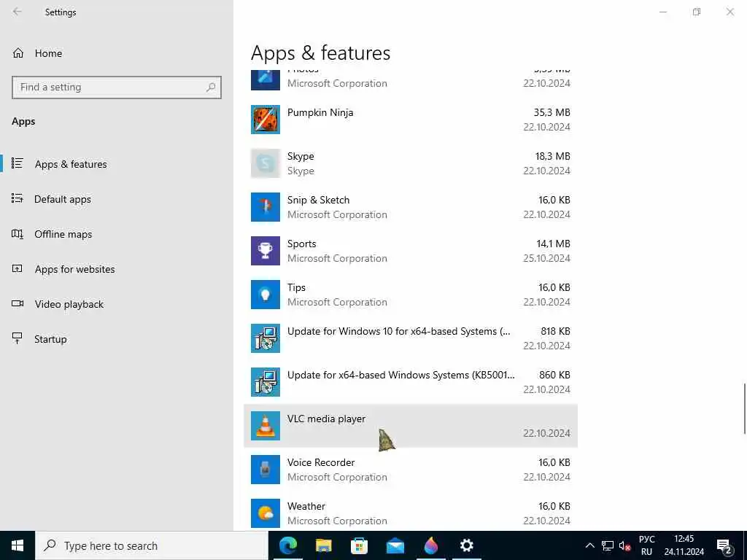The height and width of the screenshot is (560, 747).
Task: Open the Windows Start menu
Action: 18,545
